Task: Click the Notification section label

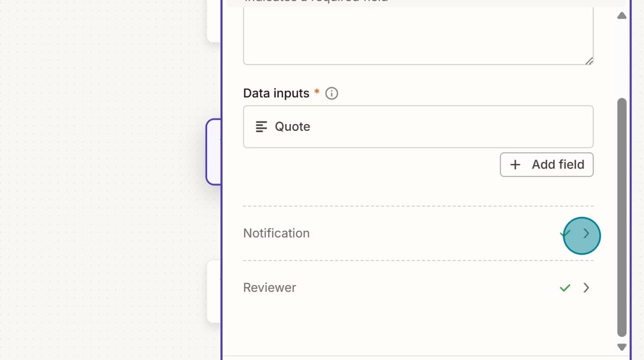Action: tap(277, 233)
